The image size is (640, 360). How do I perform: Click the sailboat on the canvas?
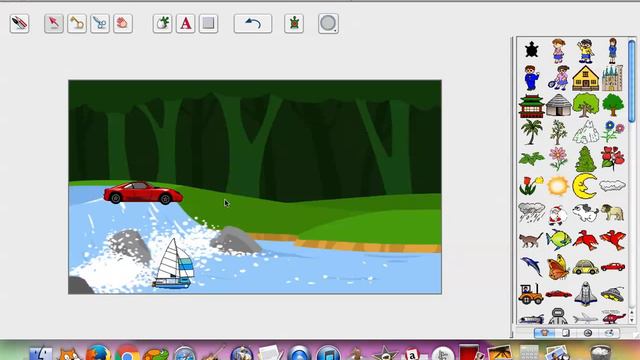[174, 264]
